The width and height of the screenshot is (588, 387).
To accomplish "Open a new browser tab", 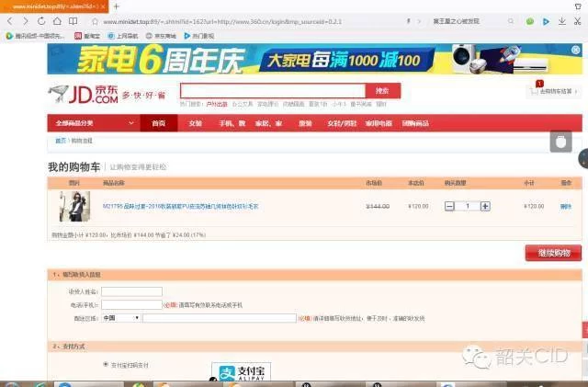I will (x=117, y=6).
